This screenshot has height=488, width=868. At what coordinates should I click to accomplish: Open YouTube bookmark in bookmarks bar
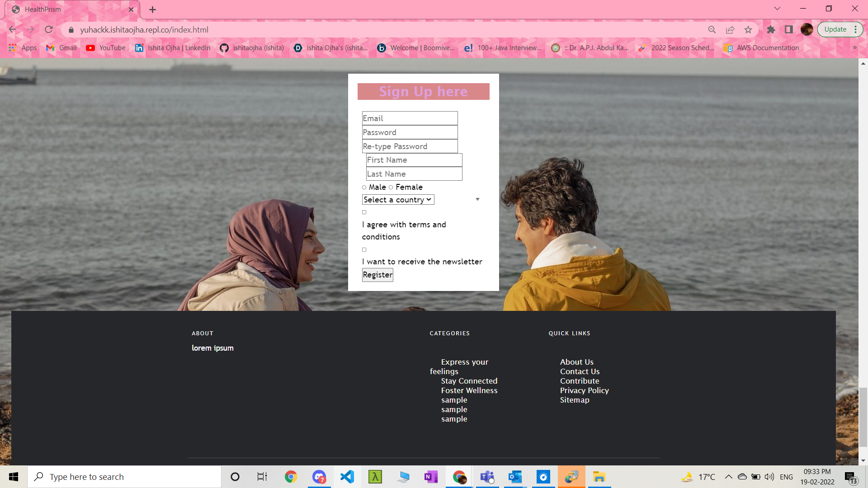pyautogui.click(x=106, y=48)
